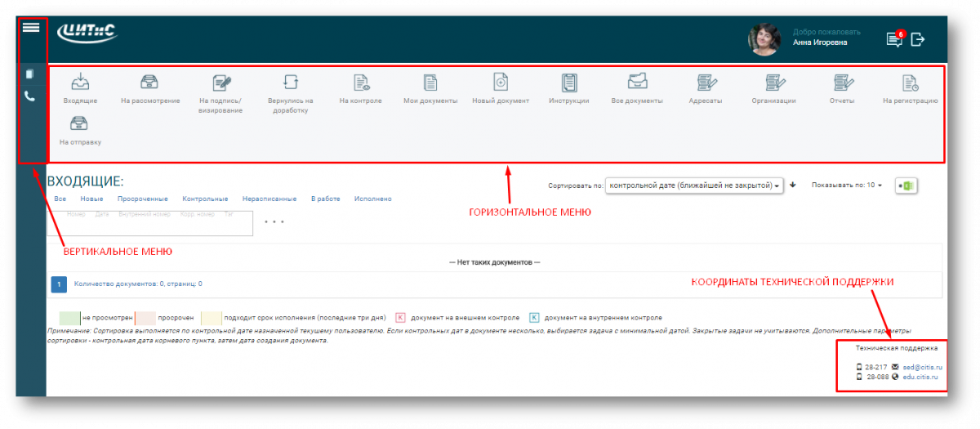Click page 1 pagination button

click(58, 284)
